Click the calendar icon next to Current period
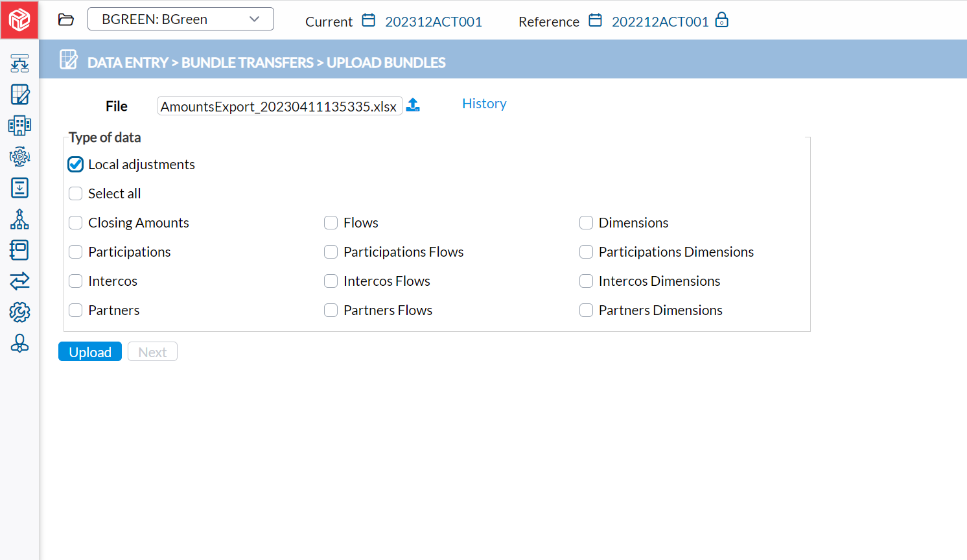 [x=368, y=20]
